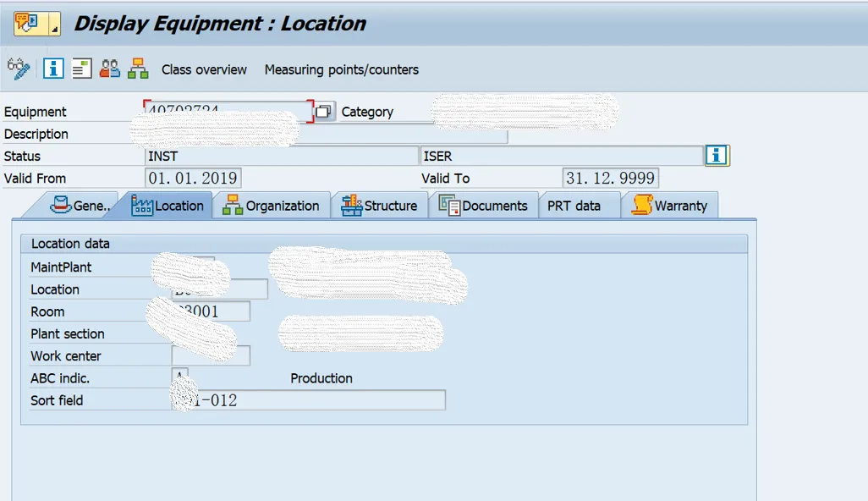Click the Location data group header
This screenshot has height=501, width=868.
pyautogui.click(x=384, y=244)
